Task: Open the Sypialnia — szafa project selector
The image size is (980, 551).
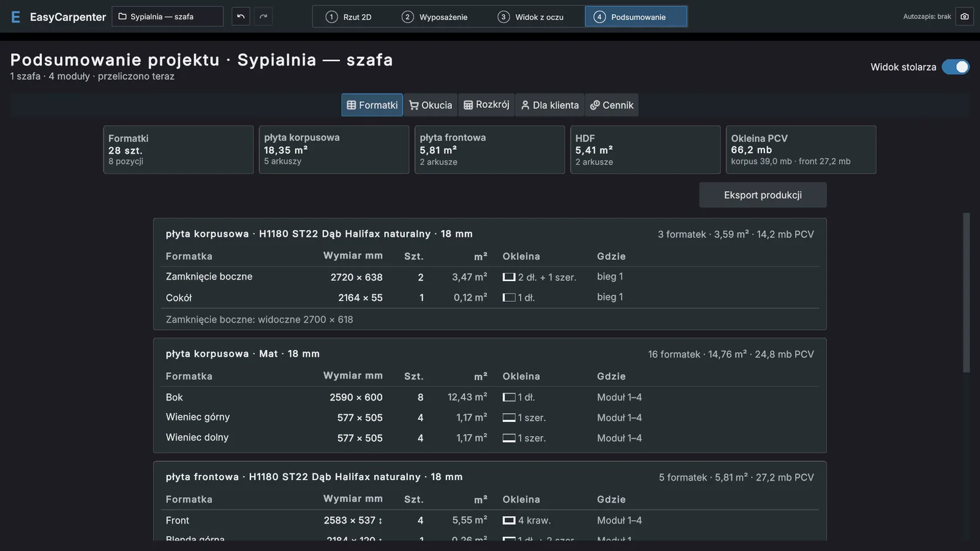Action: click(168, 17)
